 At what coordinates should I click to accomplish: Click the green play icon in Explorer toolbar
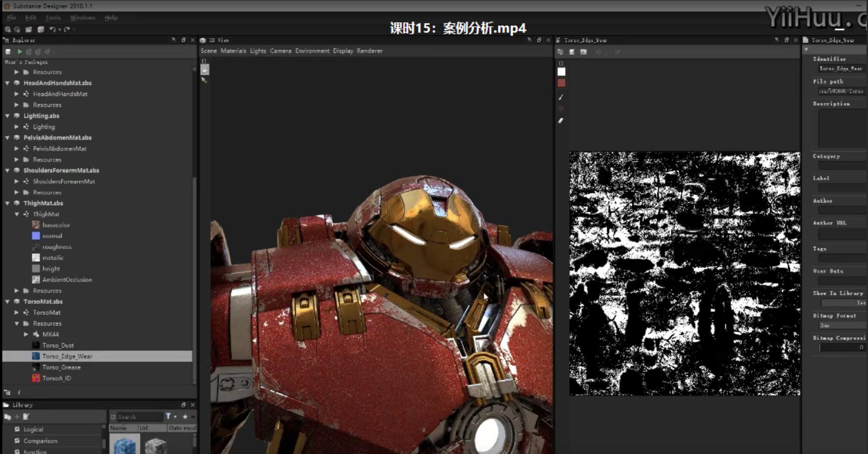(x=20, y=52)
